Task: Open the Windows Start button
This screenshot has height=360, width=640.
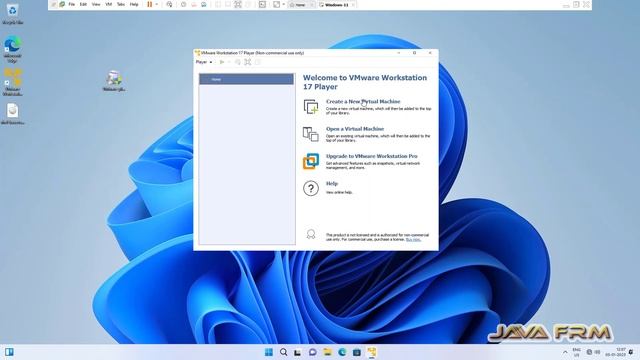Action: tap(269, 352)
